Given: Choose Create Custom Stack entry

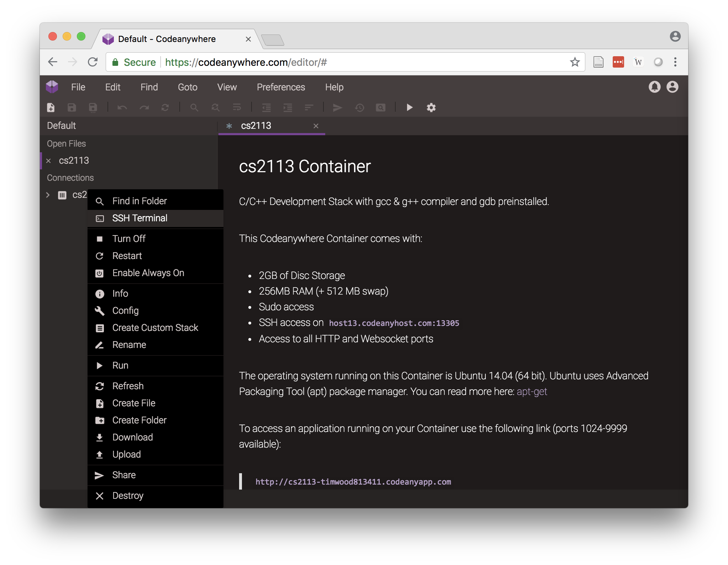Looking at the screenshot, I should (x=155, y=328).
